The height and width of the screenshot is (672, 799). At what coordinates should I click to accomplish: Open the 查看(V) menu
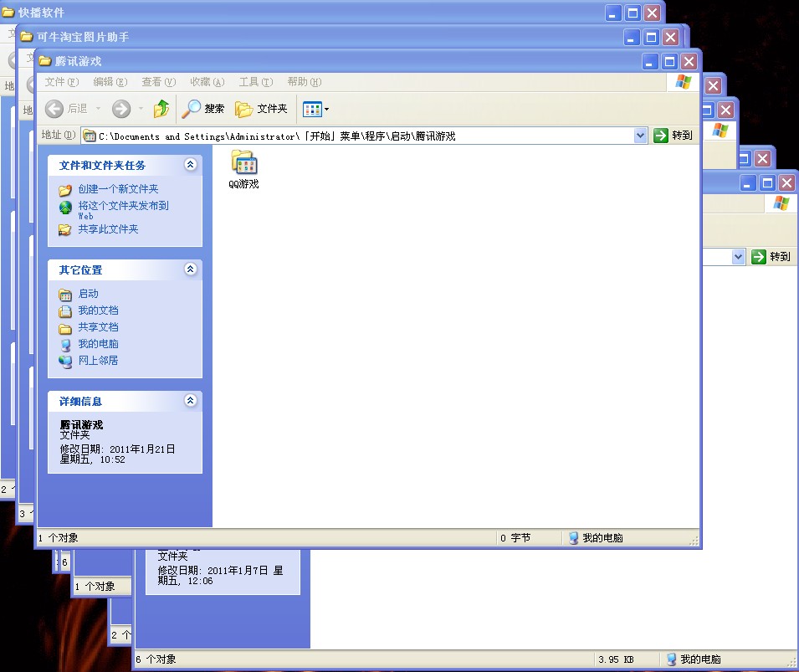[158, 82]
